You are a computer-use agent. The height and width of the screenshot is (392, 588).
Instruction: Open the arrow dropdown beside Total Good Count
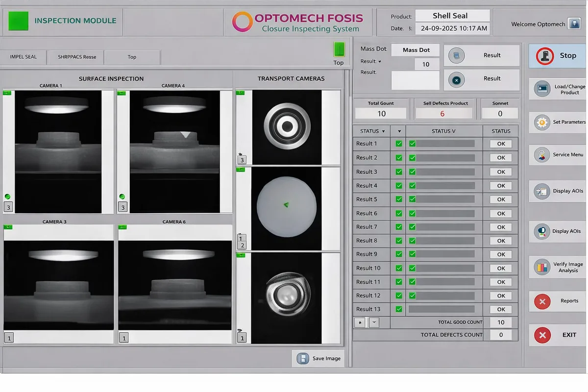click(373, 322)
